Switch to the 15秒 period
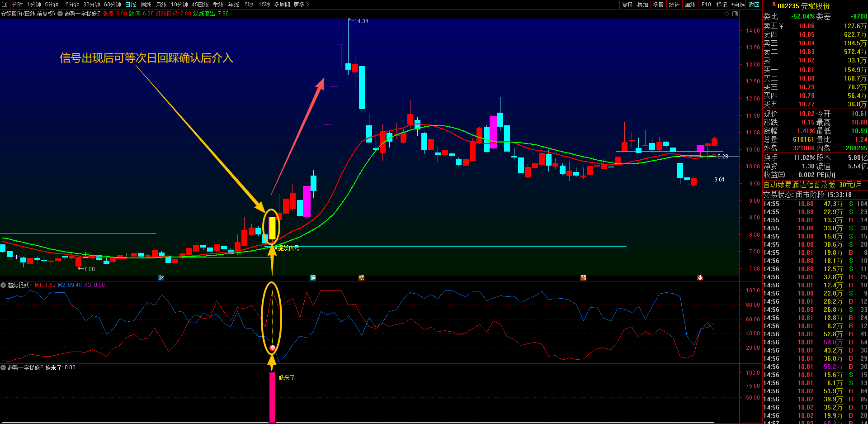The width and height of the screenshot is (868, 424). click(264, 5)
